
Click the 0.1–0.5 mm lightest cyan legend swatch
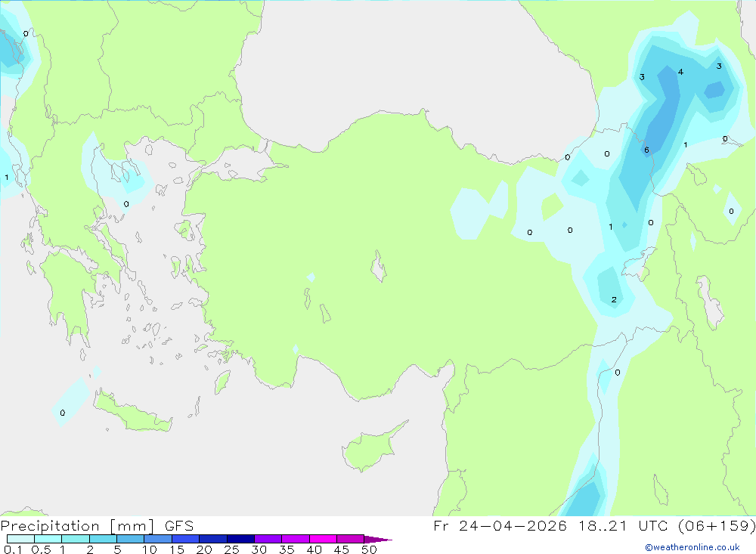(x=20, y=539)
